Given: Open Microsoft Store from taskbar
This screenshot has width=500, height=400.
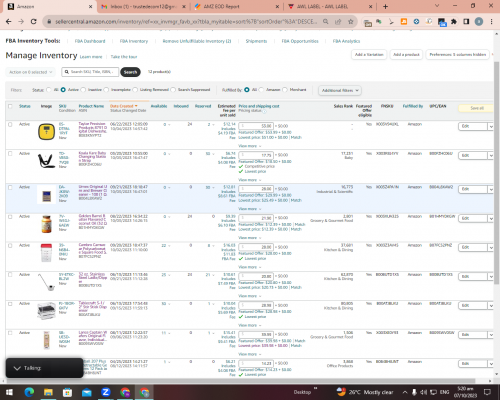Looking at the screenshot, I should coord(67,392).
